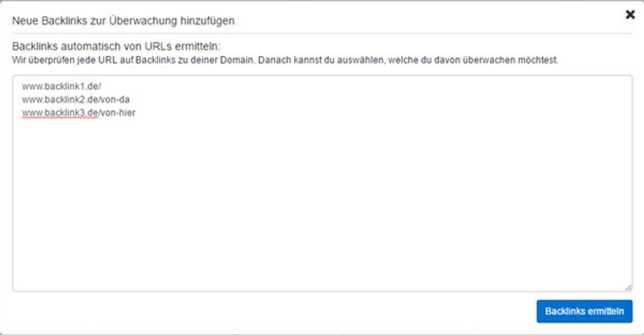Click the description text starting Wir überprüfen jede URL
The height and width of the screenshot is (335, 644).
(x=286, y=60)
